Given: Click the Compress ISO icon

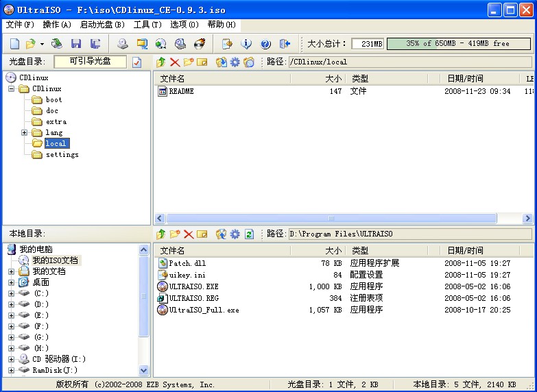Looking at the screenshot, I should click(142, 44).
